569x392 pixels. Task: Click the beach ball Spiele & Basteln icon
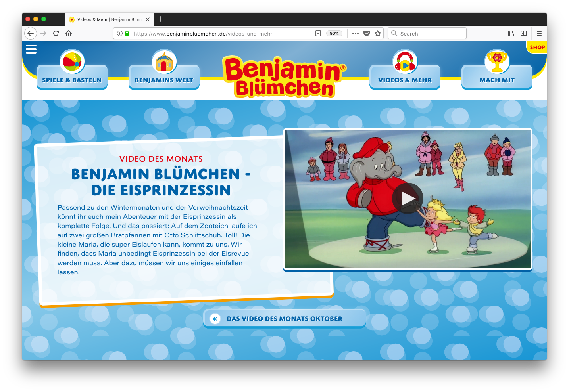tap(72, 61)
